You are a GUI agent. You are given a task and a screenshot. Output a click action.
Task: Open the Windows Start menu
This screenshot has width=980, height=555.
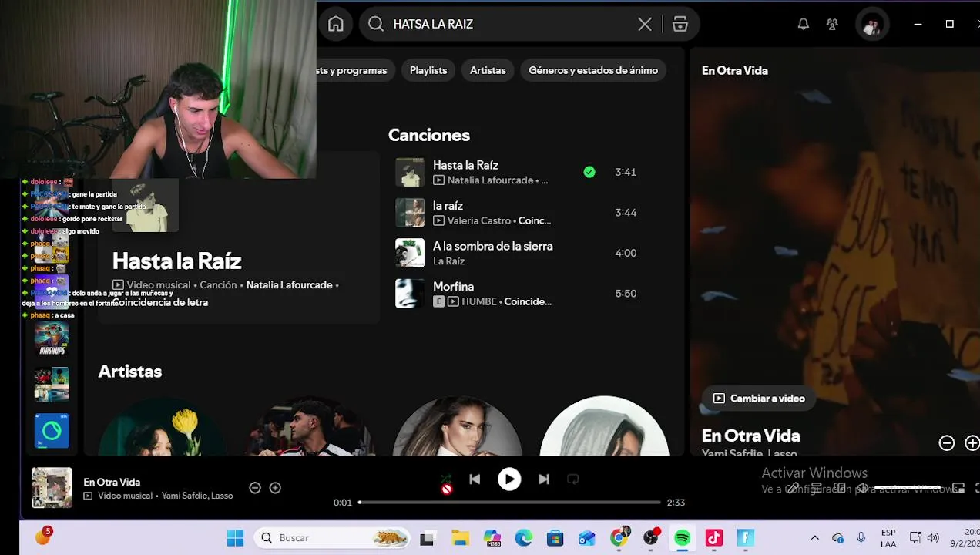pyautogui.click(x=235, y=538)
